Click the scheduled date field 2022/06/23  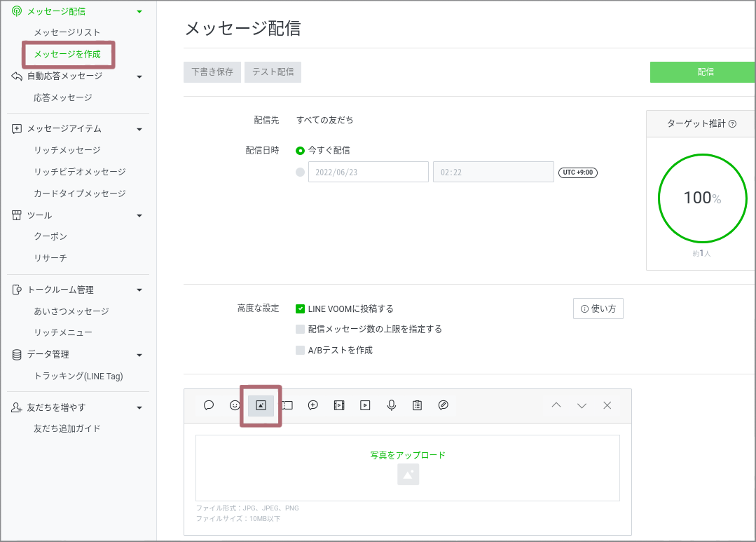(x=368, y=172)
